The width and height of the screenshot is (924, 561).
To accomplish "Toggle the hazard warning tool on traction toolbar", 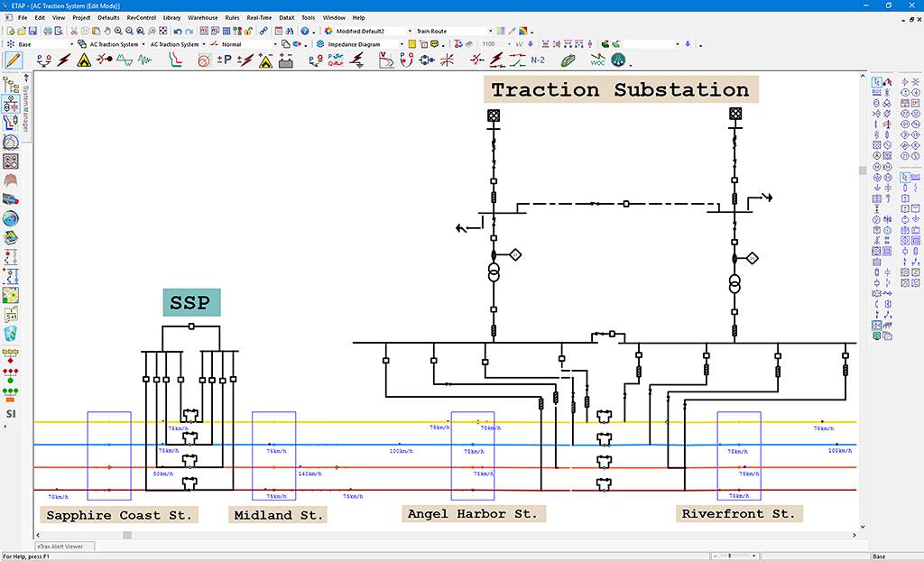I will click(x=84, y=61).
